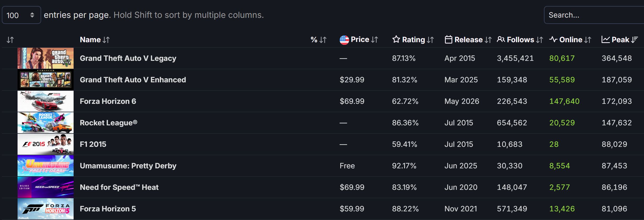Open the Umamusume: Pretty Derby link

128,166
